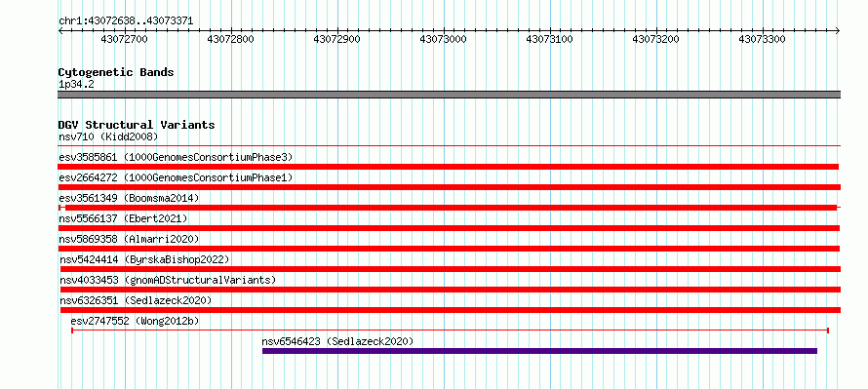Click ruler position 43073000
This screenshot has width=868, height=389.
(x=444, y=39)
